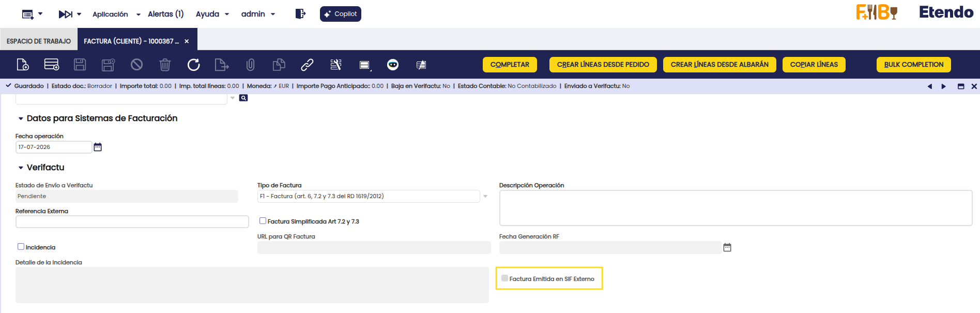This screenshot has width=980, height=313.
Task: Click the Referencia Externa input field
Action: [x=132, y=222]
